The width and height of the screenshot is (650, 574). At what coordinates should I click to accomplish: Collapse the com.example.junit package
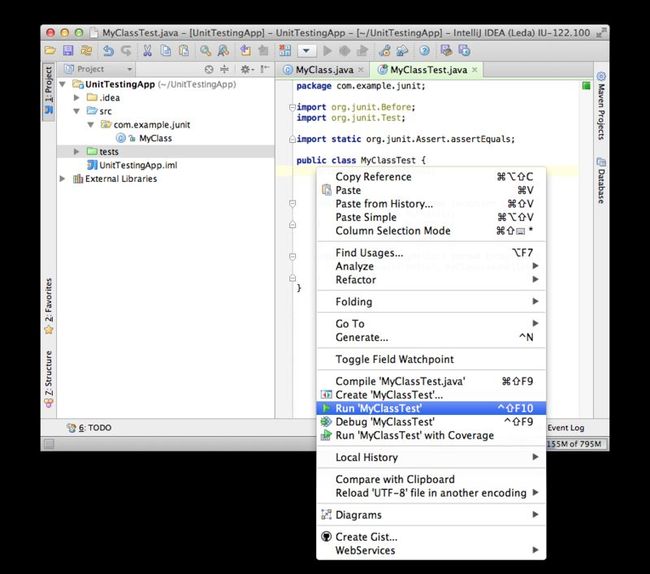[x=90, y=125]
